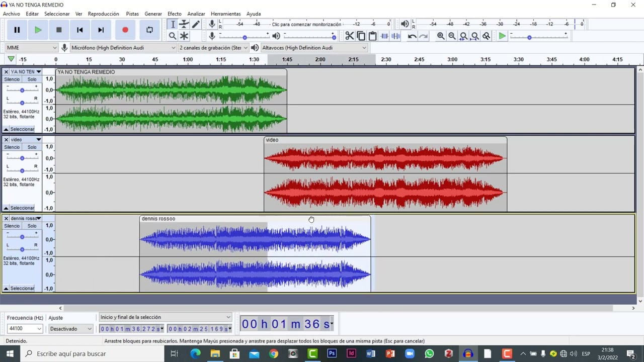Open the Herramientas menu

click(x=225, y=14)
